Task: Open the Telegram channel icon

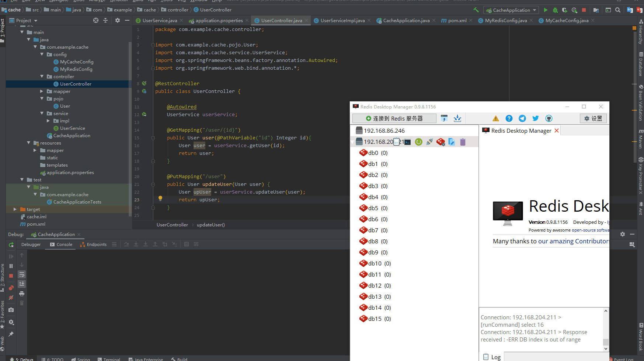Action: coord(522,118)
